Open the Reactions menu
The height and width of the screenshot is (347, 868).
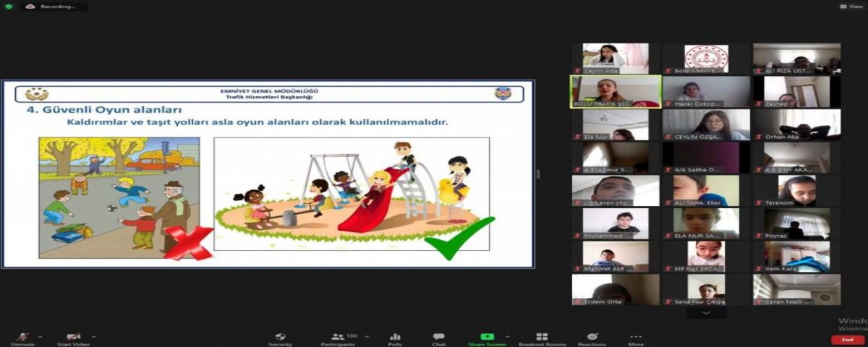pyautogui.click(x=592, y=337)
